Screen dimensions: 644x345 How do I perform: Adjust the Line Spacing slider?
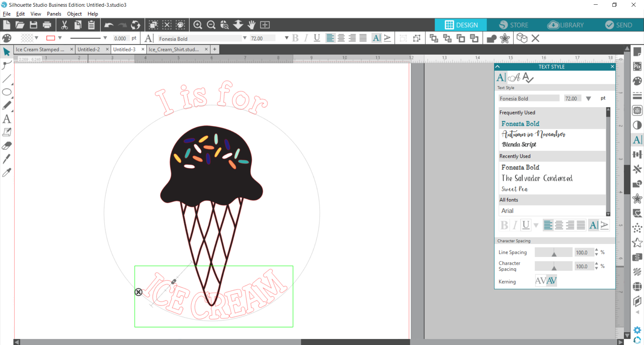click(554, 253)
